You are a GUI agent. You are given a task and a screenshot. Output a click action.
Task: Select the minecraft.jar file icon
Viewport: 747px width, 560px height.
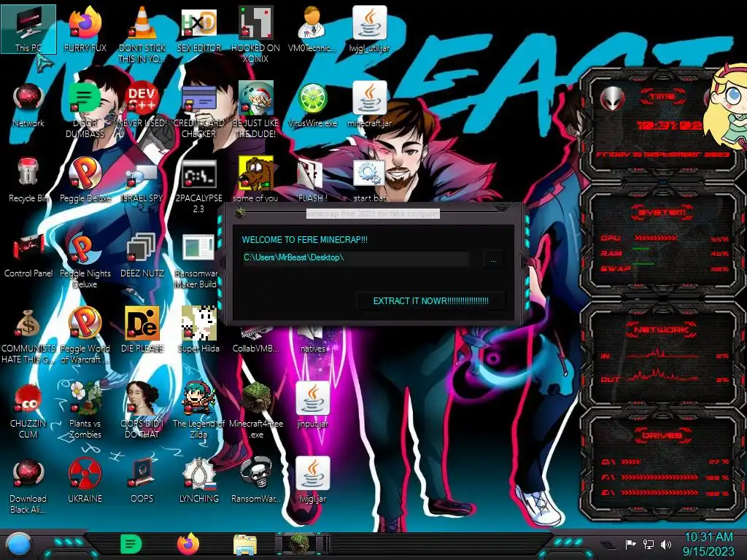370,105
